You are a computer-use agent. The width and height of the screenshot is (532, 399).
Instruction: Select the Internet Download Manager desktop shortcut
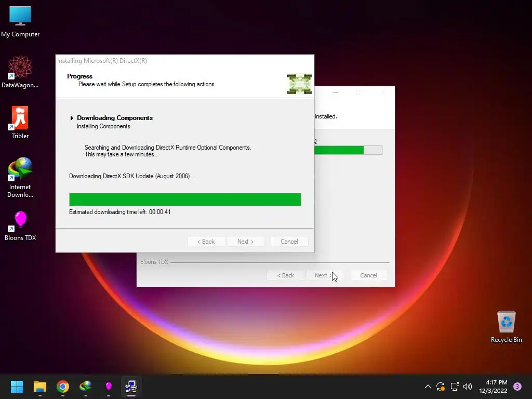pyautogui.click(x=20, y=178)
